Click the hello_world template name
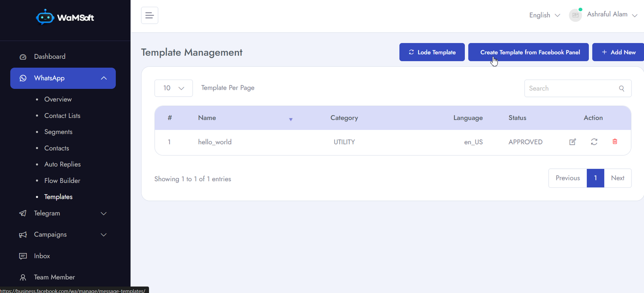Screen dimensions: 644x293 215,142
